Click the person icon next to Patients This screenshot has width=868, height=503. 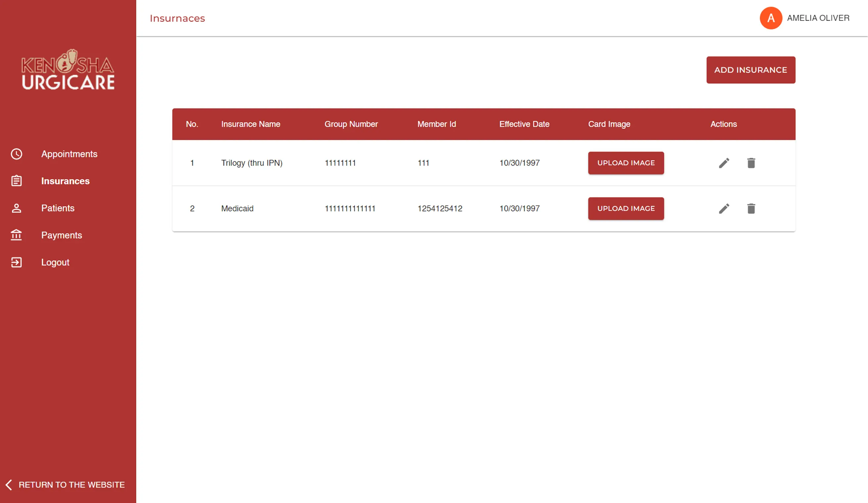pos(16,208)
